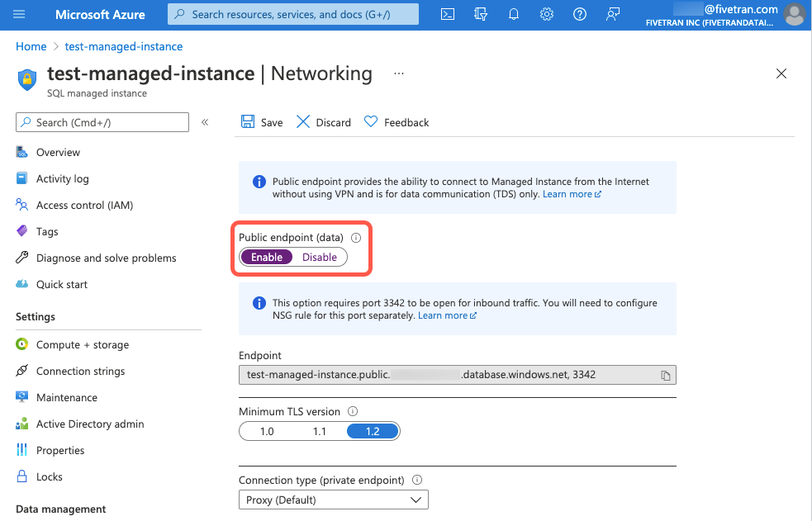Click the SQL managed instance shield icon
Viewport: 812px width, 521px height.
(x=27, y=79)
